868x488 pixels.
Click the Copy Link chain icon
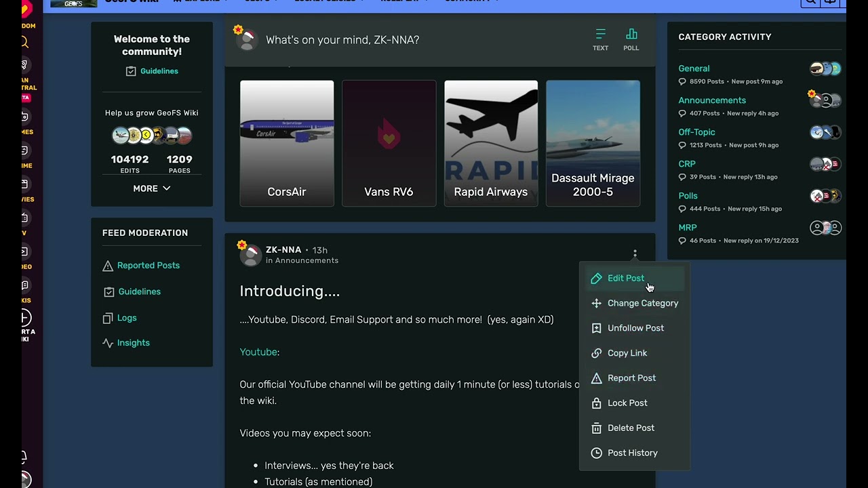pos(596,353)
